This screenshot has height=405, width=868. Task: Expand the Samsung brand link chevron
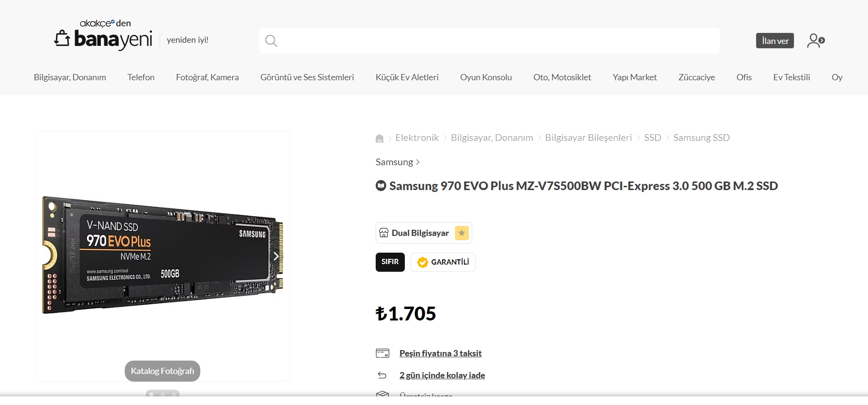pyautogui.click(x=418, y=162)
